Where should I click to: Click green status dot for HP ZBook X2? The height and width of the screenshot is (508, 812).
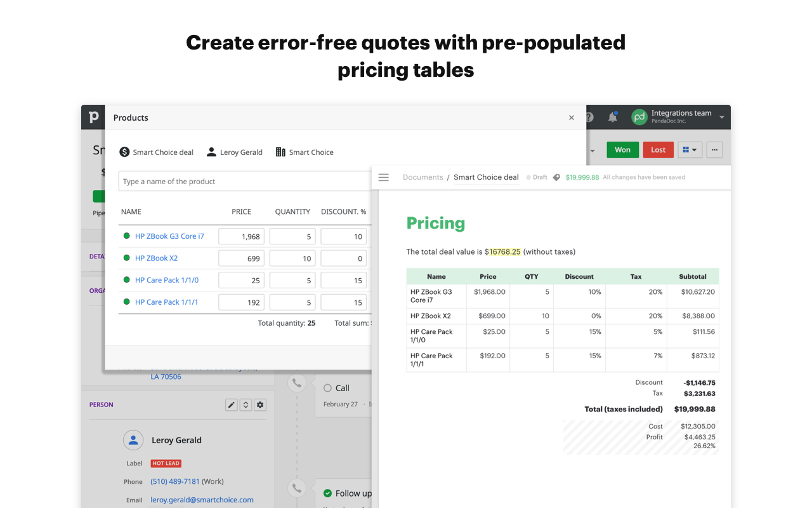pyautogui.click(x=126, y=258)
